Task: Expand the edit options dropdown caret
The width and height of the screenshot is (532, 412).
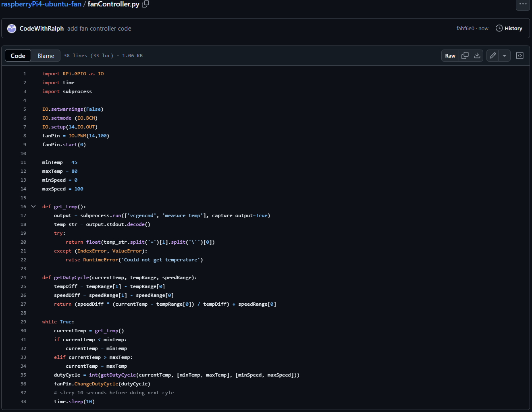Action: (x=505, y=56)
